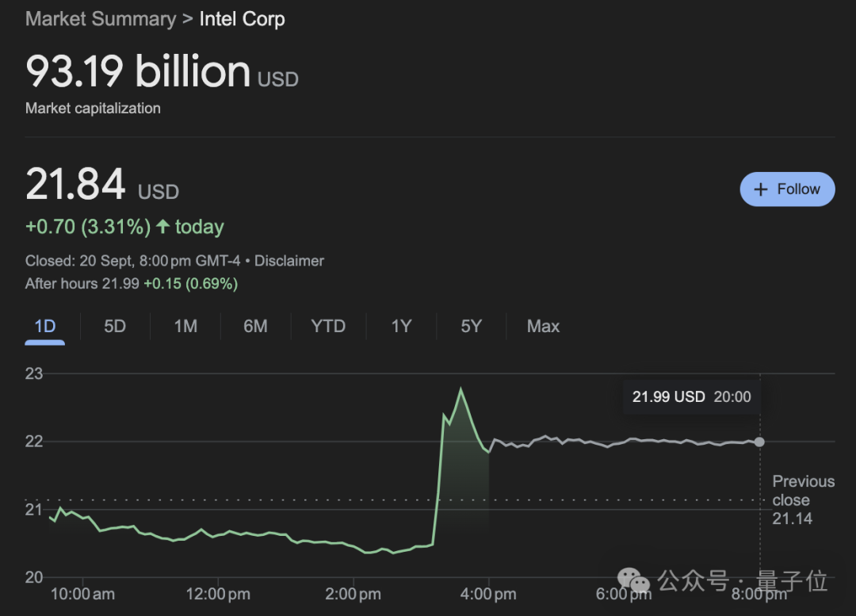856x616 pixels.
Task: Click the green up arrow beside today
Action: [163, 227]
